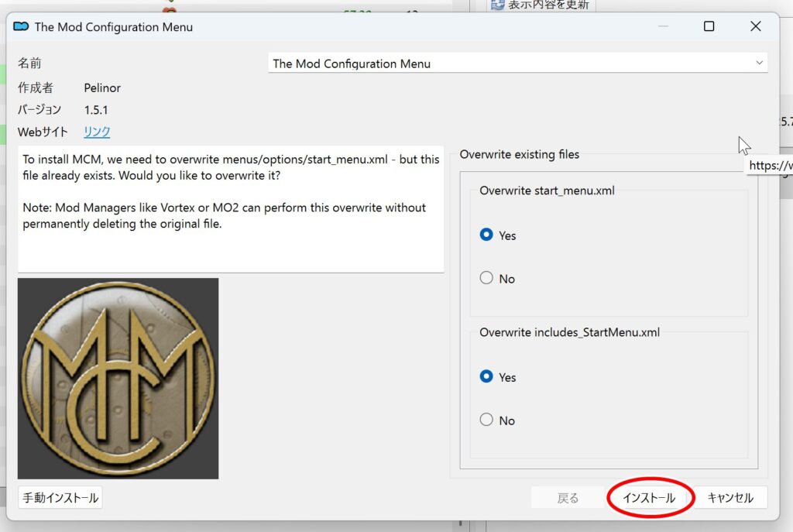Click the https tooltip near the cursor
Screen dimensions: 793x532
(x=770, y=166)
